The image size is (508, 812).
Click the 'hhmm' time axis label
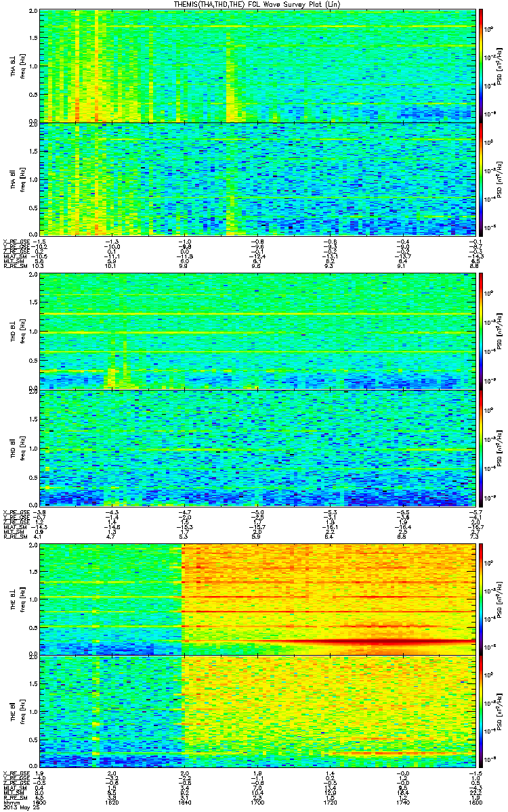(x=10, y=803)
